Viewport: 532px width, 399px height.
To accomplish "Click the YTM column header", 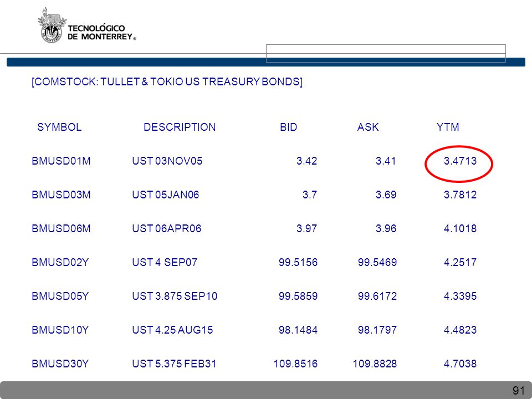I will pyautogui.click(x=448, y=127).
